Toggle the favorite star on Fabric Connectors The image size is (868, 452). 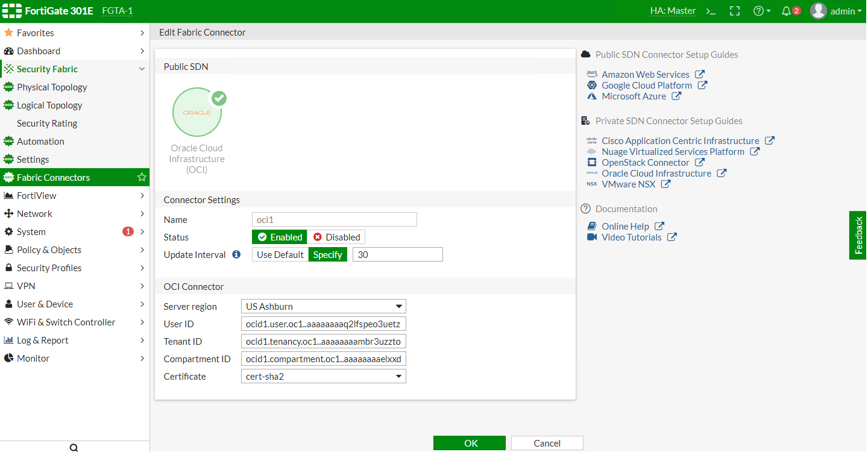coord(142,177)
